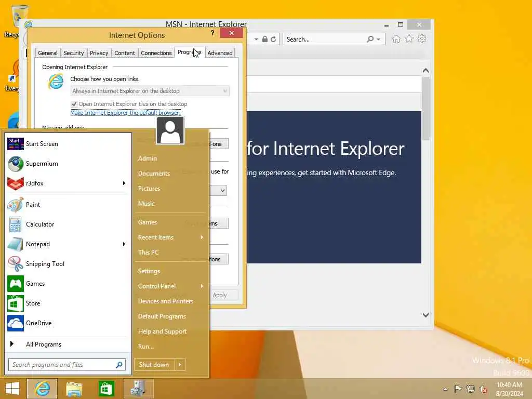This screenshot has height=399, width=532.
Task: Open the 'Choose how you open links' dropdown
Action: (x=150, y=91)
